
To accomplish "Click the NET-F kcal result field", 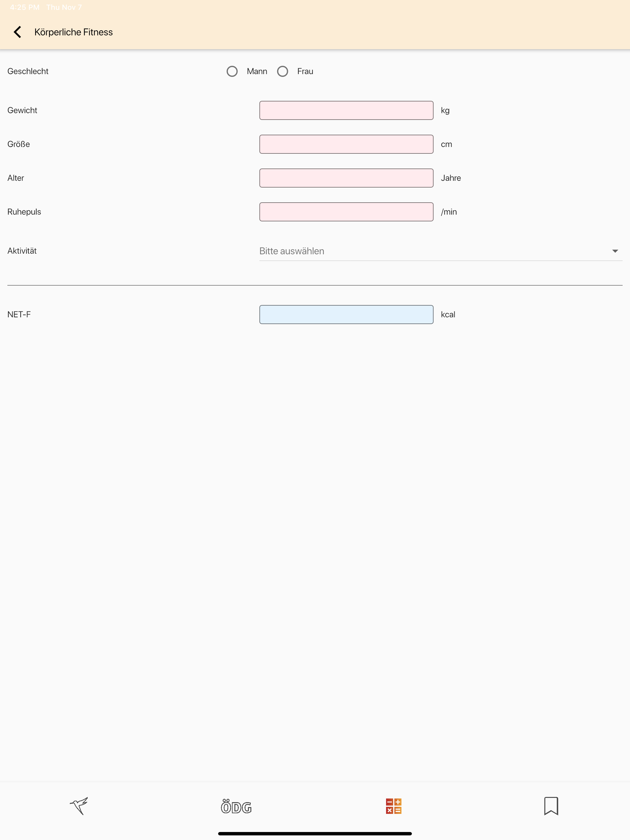I will tap(346, 315).
